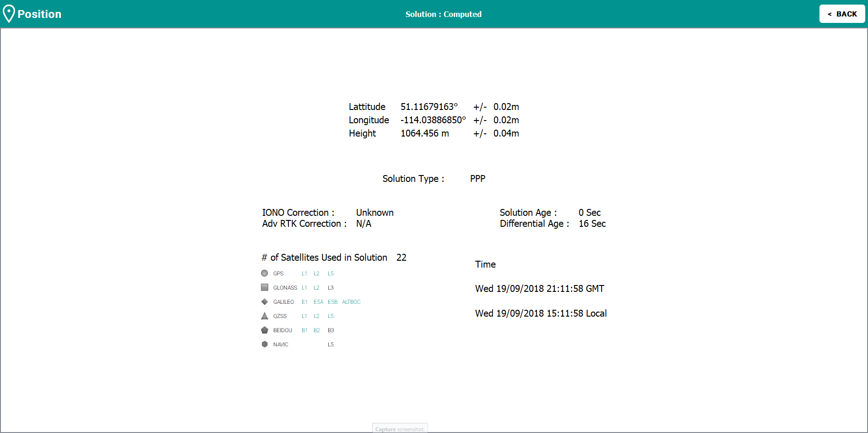Click the NAVIC L5 signal label

point(331,345)
